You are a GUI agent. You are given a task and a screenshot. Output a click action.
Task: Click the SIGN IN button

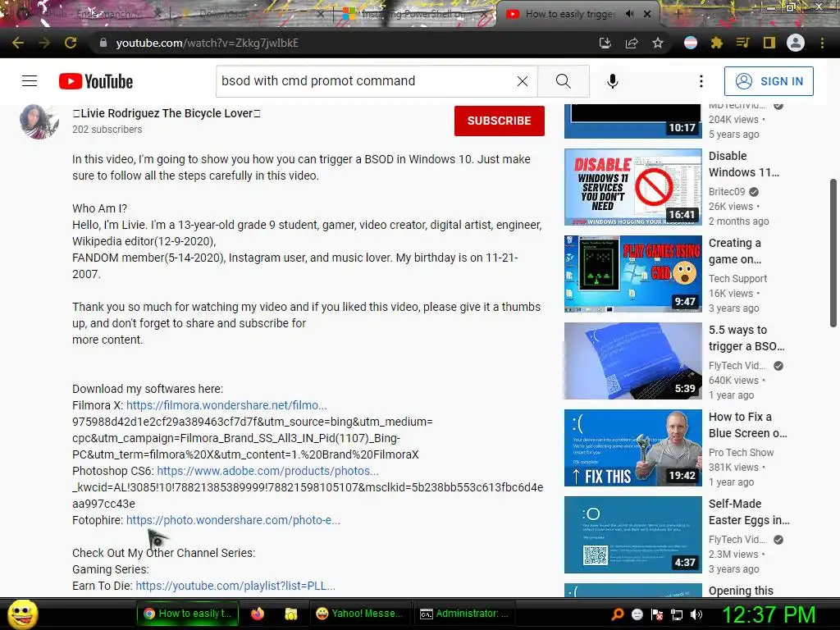769,81
